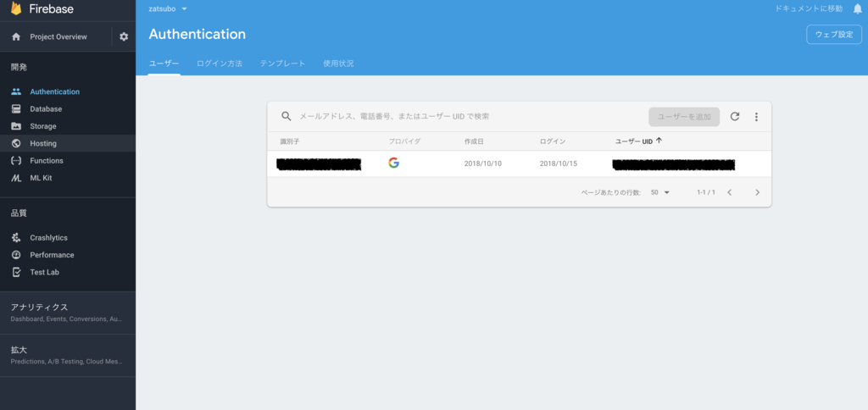Click the Authentication page title
The image size is (868, 410).
click(x=197, y=34)
